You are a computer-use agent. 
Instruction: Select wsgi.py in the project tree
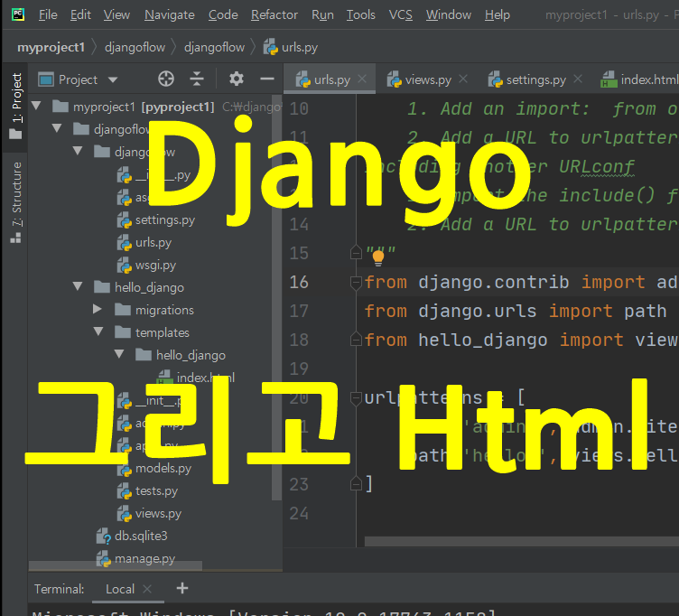[155, 266]
